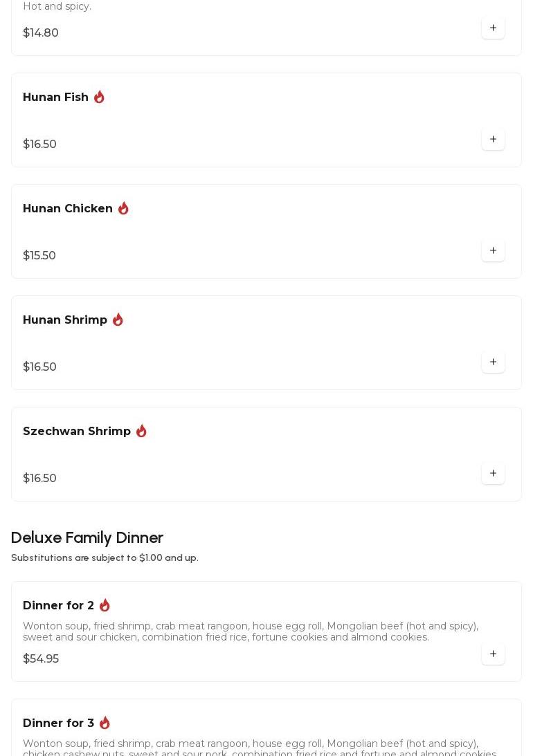Click the Deluxe Family Dinner section heading
This screenshot has width=533, height=756.
[x=87, y=538]
